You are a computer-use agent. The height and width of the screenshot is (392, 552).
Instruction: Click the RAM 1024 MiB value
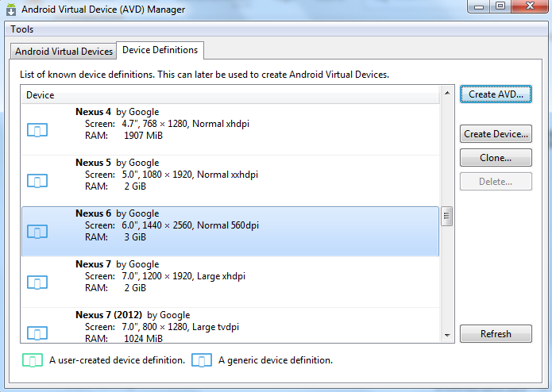tap(143, 339)
